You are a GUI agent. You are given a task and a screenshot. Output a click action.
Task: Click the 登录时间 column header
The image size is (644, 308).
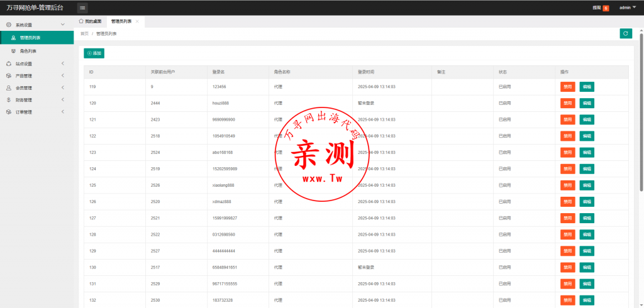[392, 72]
